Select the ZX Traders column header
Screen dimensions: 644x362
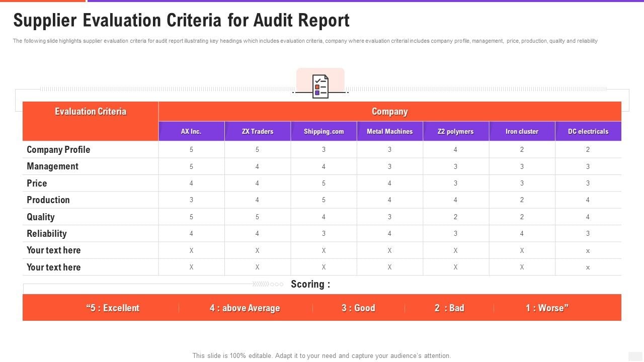pos(257,131)
